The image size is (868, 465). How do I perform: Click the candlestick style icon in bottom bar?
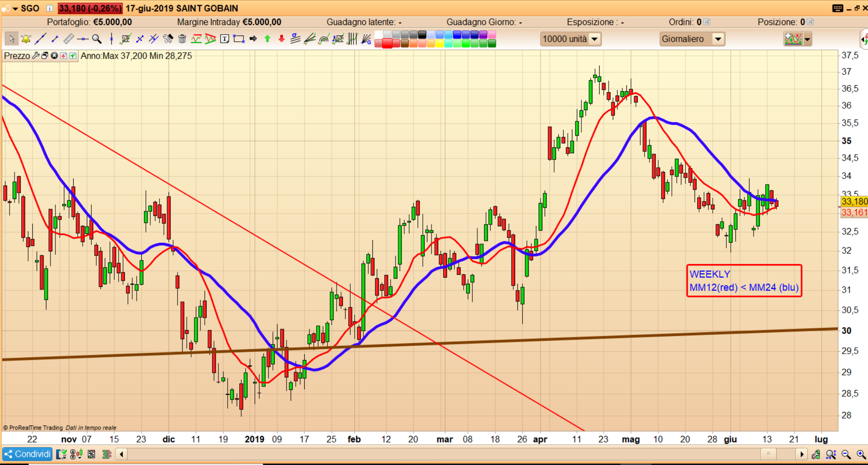pos(76,454)
